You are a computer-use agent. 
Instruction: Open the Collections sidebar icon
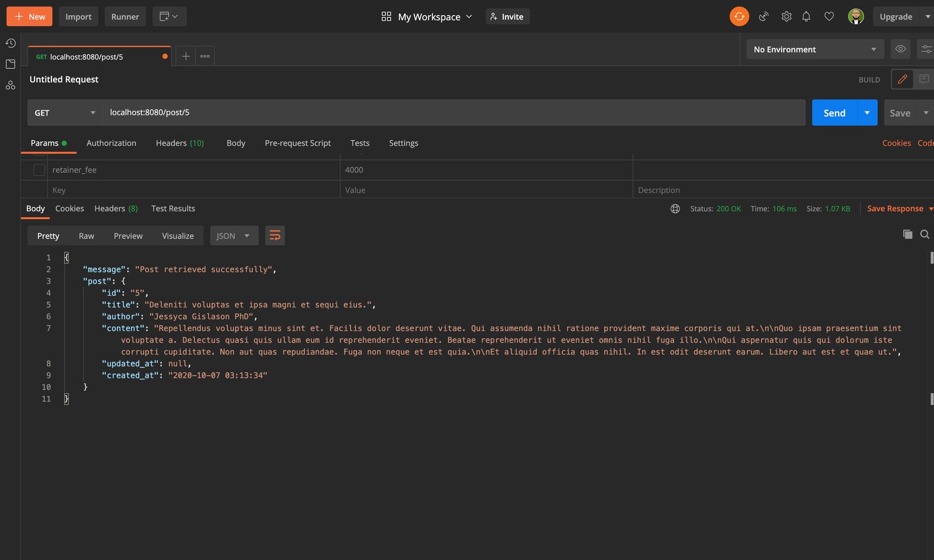(11, 64)
